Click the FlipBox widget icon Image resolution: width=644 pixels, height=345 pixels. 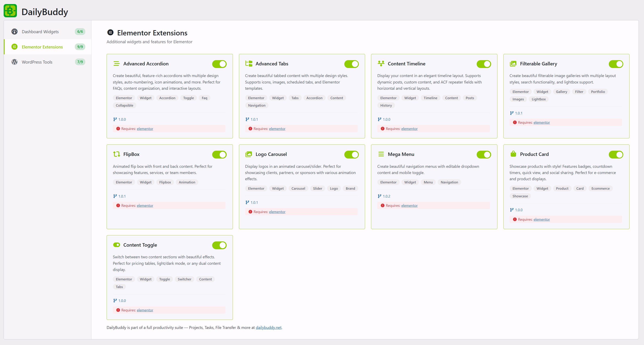(x=116, y=154)
